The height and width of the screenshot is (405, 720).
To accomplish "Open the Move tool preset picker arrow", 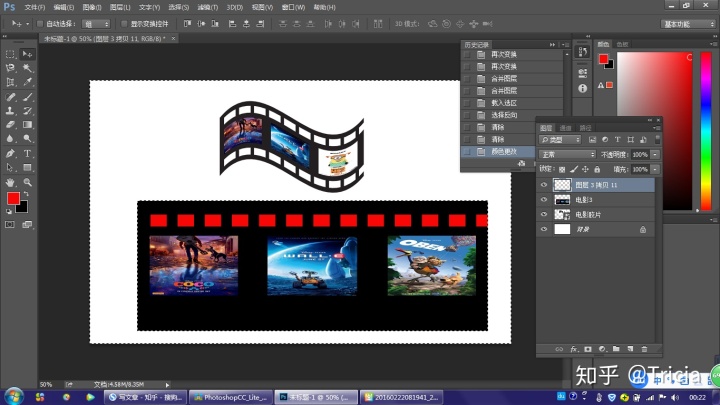I will 27,24.
